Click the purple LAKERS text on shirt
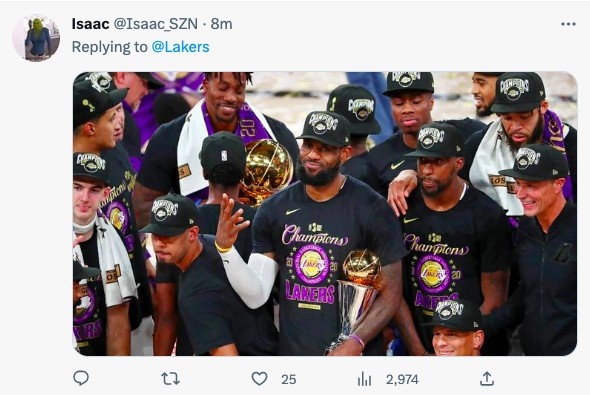590x395 pixels. 310,292
